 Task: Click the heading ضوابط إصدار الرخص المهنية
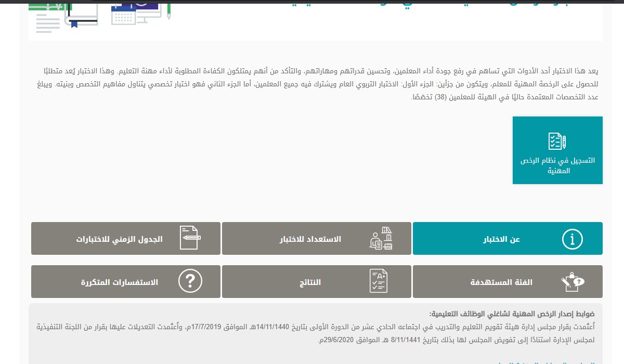512,314
